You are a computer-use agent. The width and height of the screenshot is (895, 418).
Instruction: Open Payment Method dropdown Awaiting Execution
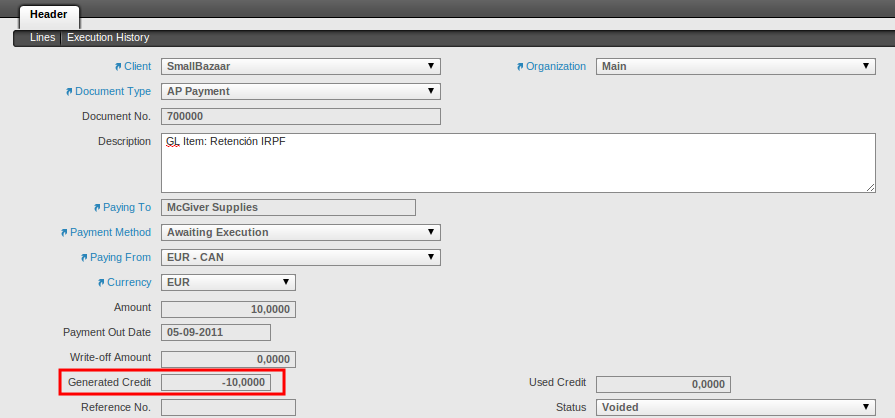click(301, 232)
